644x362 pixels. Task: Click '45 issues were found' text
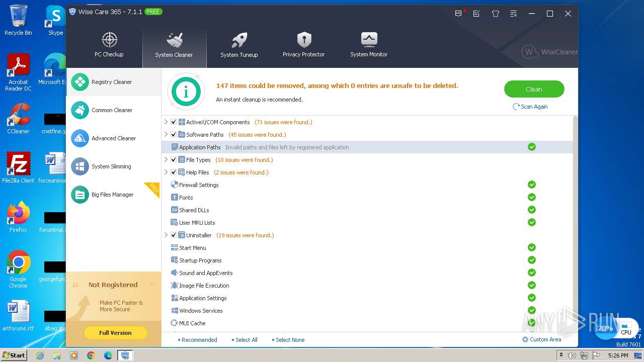coord(257,135)
